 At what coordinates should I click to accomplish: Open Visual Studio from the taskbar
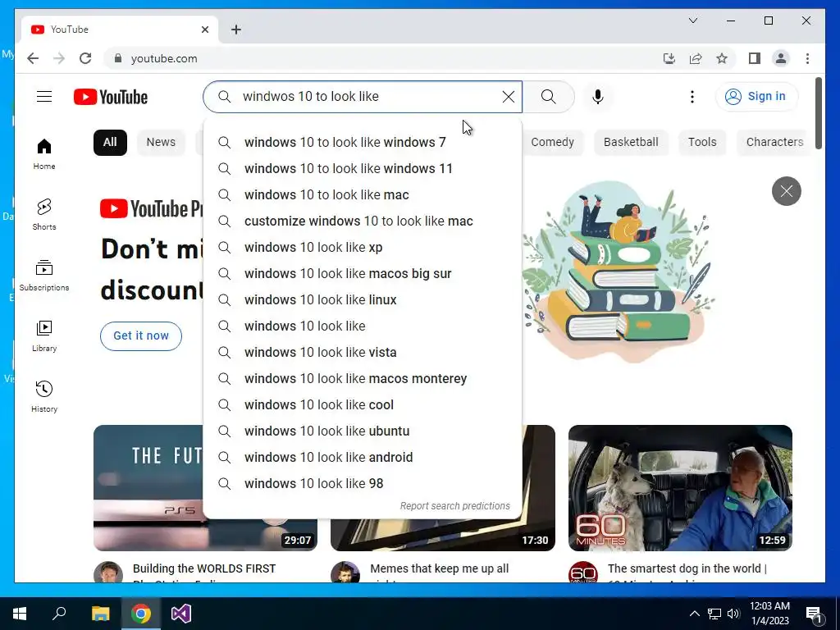tap(181, 614)
